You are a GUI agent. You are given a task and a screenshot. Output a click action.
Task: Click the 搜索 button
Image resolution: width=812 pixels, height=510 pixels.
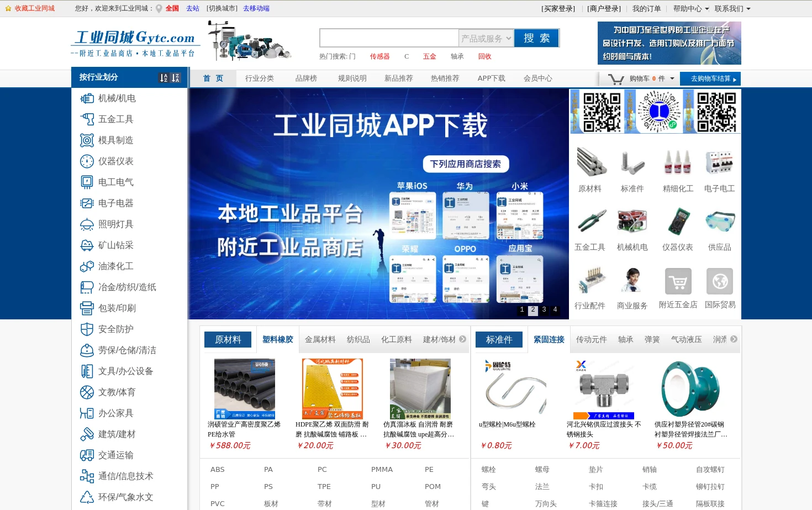pyautogui.click(x=536, y=38)
